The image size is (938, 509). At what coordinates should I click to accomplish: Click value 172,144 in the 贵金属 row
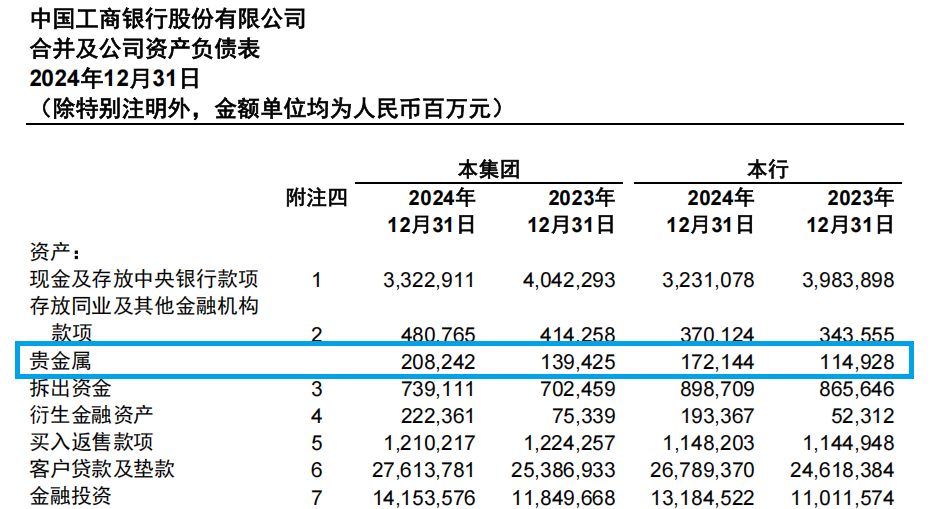tap(717, 362)
